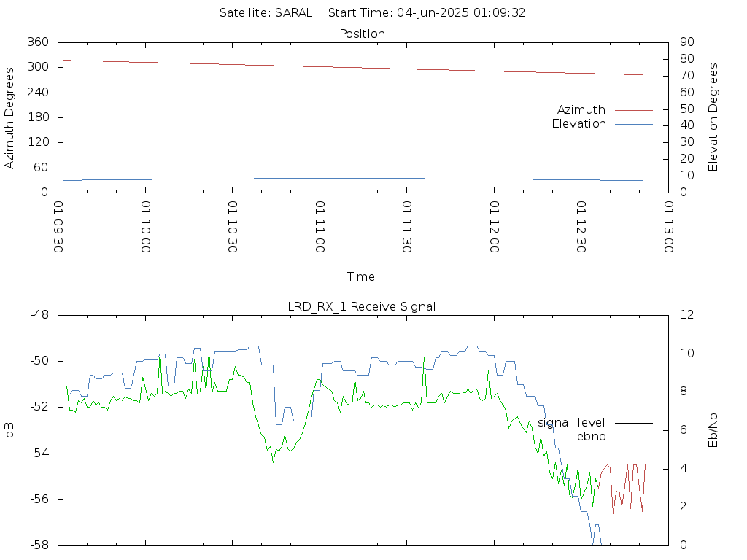Click the "LRD_RX_1 Receive Signal" chart title

coord(362,307)
